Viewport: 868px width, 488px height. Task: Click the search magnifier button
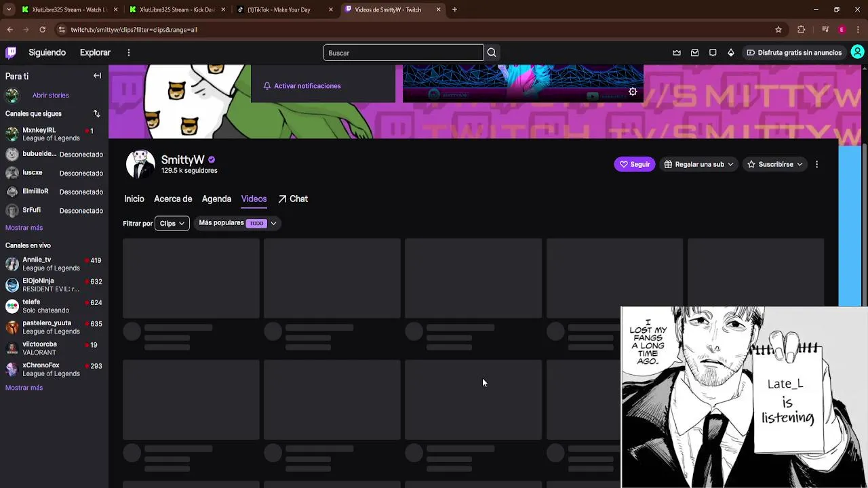492,53
